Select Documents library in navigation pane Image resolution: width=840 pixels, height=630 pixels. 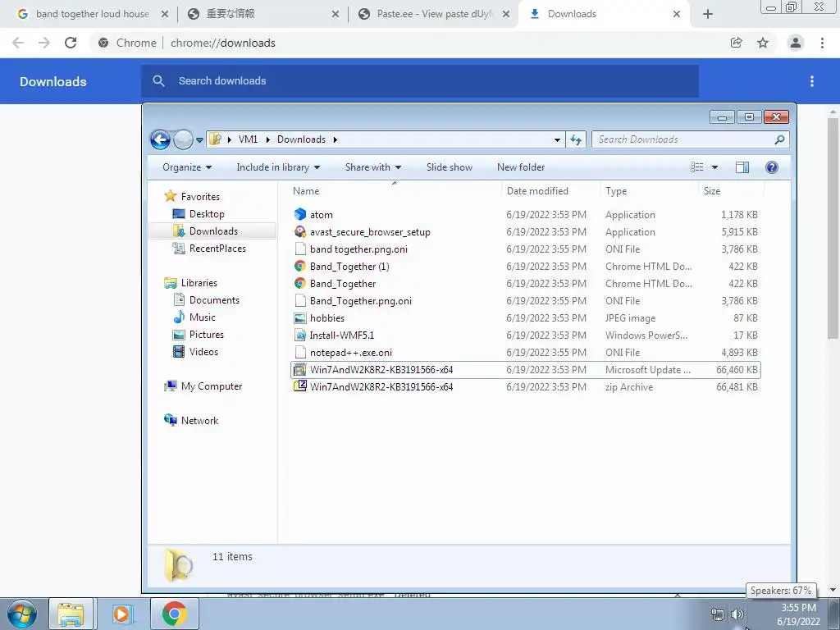click(214, 300)
